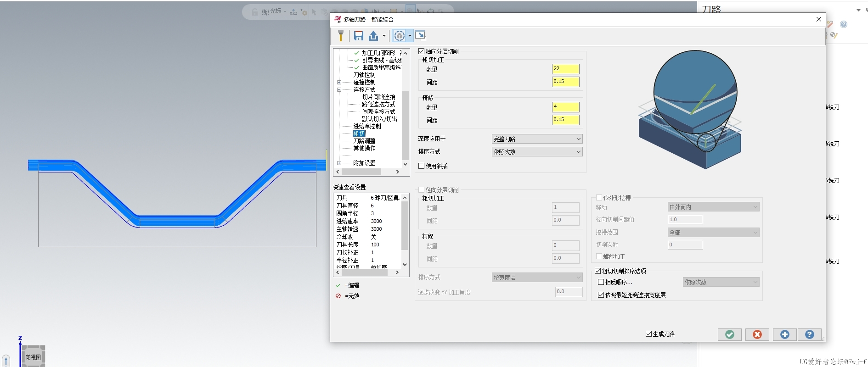868x367 pixels.
Task: Click axial finish 数量 field with 4
Action: (565, 107)
